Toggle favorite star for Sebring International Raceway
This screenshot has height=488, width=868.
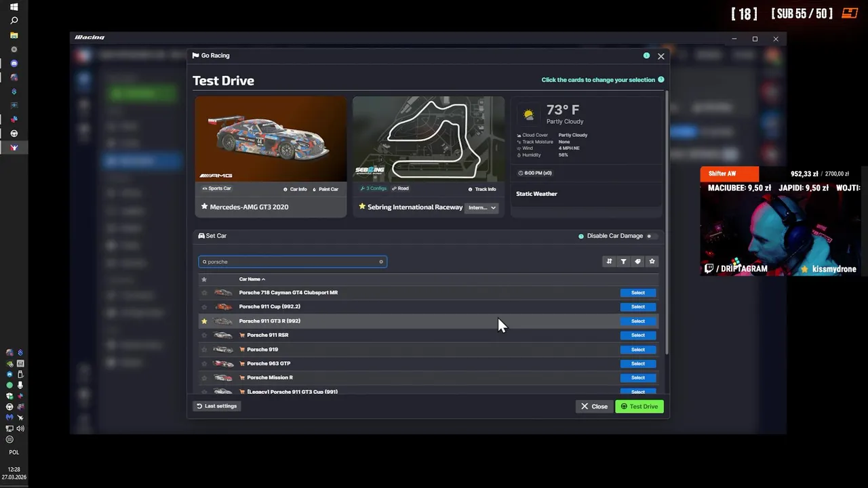pos(362,207)
